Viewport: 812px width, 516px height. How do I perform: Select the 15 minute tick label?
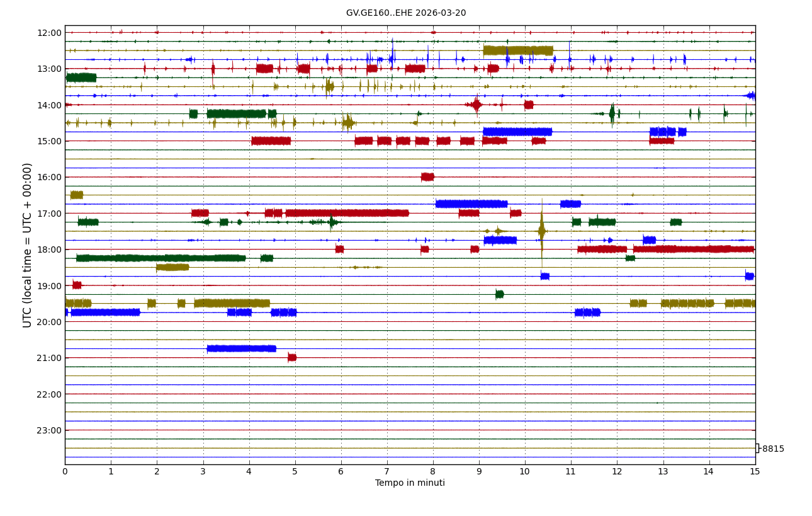755,471
